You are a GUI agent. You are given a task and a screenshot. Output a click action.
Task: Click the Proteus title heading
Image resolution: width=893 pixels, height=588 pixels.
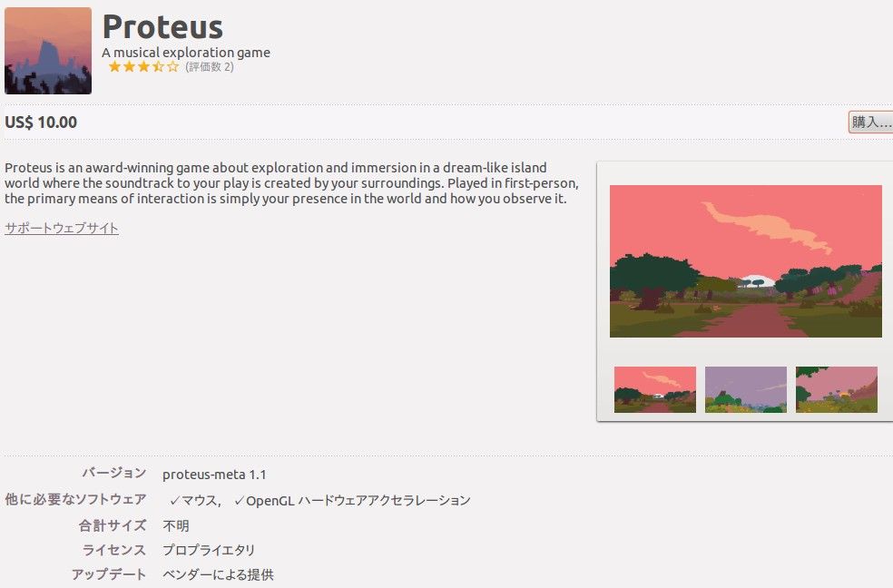coord(162,26)
